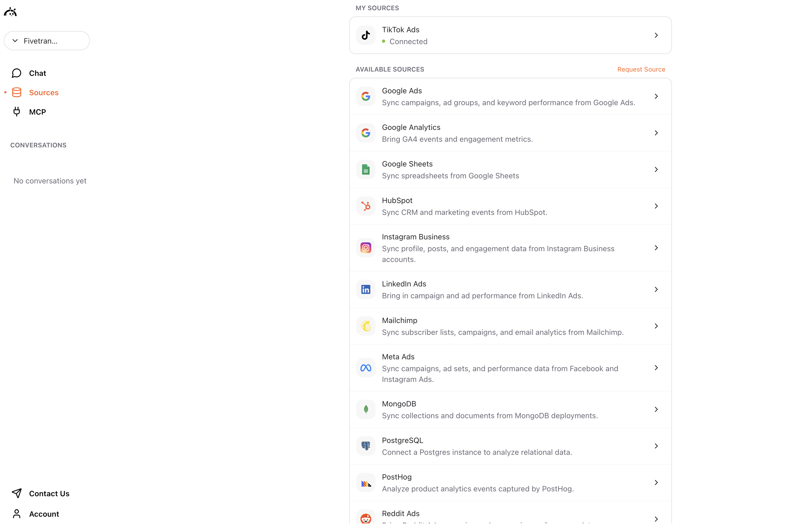Click the Meta Ads infinity icon
The height and width of the screenshot is (532, 786).
click(366, 368)
